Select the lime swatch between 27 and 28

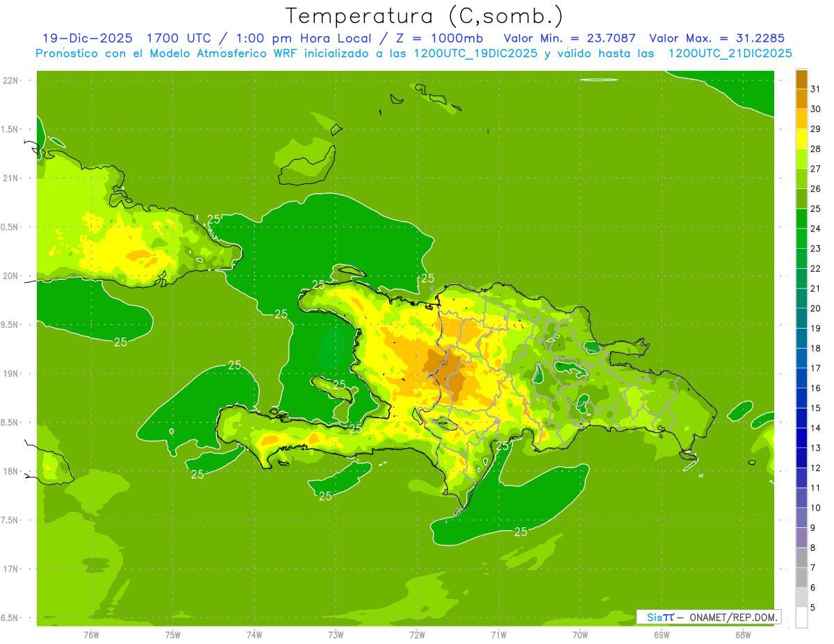pyautogui.click(x=801, y=158)
